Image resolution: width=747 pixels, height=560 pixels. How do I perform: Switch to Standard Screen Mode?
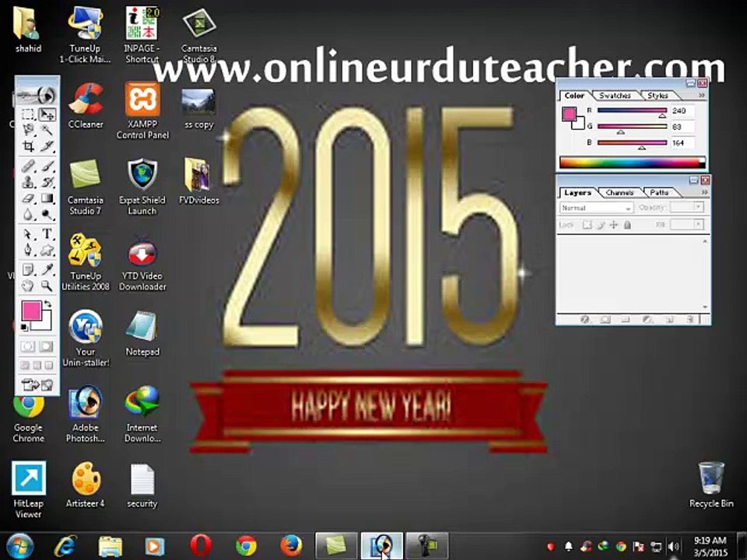(25, 366)
